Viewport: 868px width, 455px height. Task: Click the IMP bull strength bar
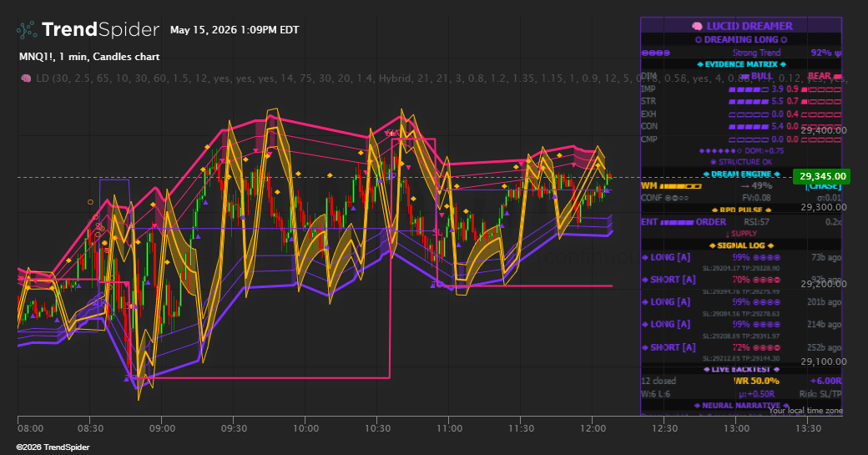point(749,89)
